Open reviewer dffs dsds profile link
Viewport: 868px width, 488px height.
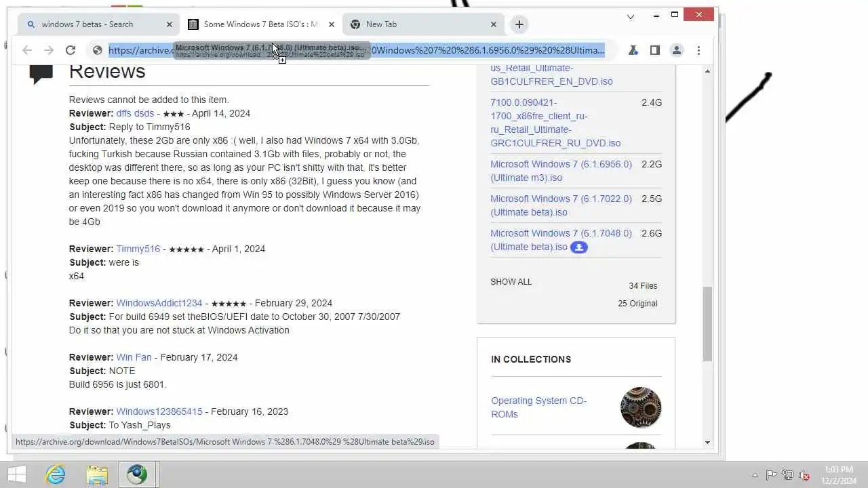[x=135, y=113]
